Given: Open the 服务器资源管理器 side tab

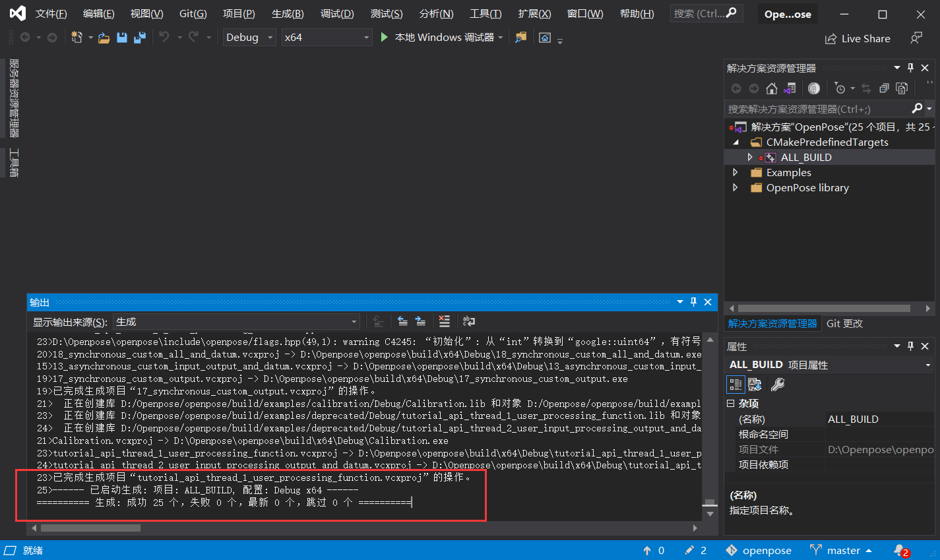Looking at the screenshot, I should click(x=14, y=98).
